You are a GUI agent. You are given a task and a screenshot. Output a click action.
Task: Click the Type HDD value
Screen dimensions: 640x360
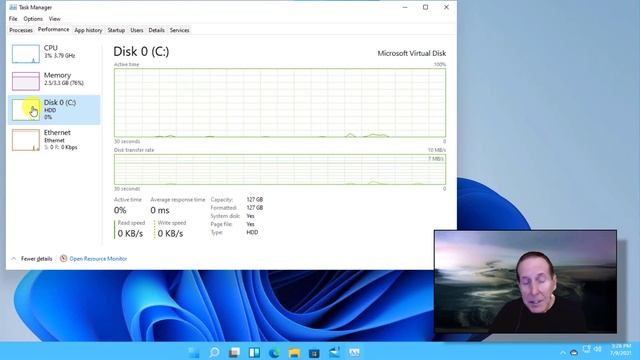point(252,232)
